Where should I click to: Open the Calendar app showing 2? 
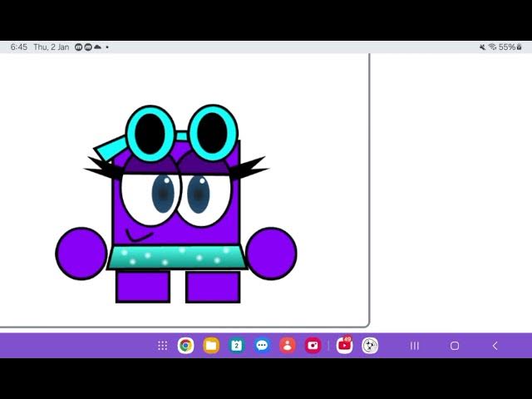click(236, 346)
